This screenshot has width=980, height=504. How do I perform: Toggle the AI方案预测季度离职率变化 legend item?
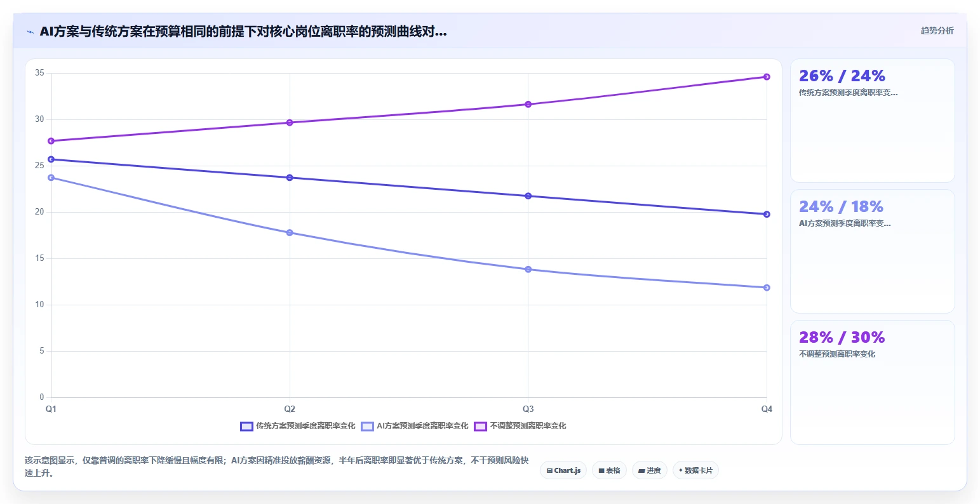click(415, 426)
